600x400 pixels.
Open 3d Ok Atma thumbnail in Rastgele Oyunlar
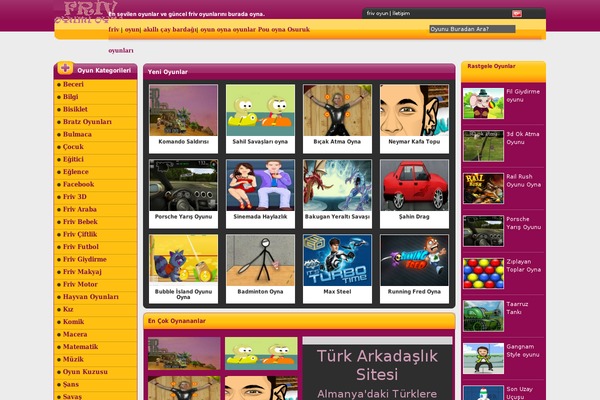click(x=483, y=146)
